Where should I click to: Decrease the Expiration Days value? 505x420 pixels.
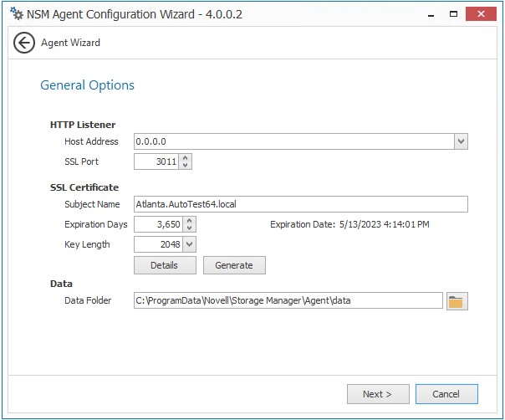pos(190,228)
